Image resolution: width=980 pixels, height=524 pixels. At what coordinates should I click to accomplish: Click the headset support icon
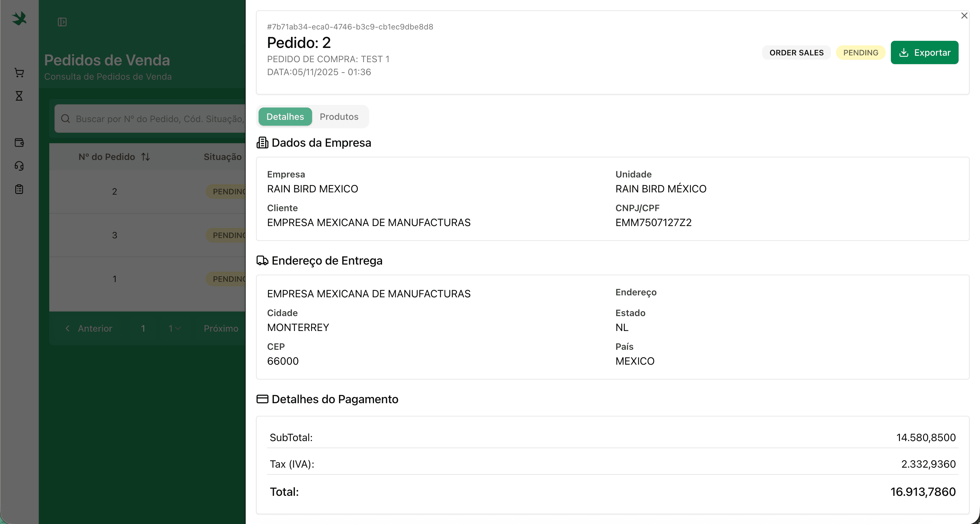19,166
